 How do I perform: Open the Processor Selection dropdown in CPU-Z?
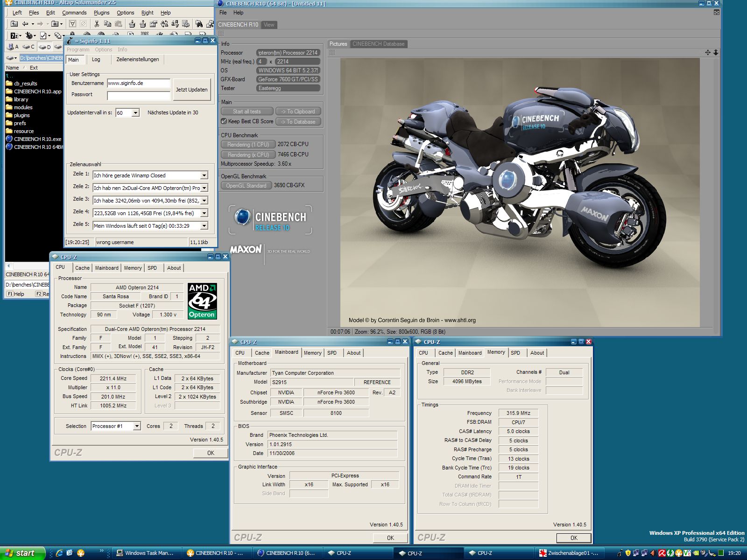tap(137, 426)
